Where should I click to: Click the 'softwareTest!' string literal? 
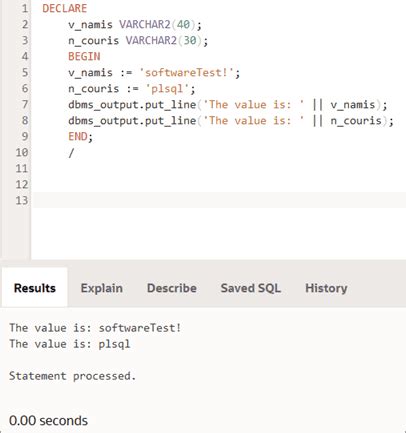coord(186,72)
